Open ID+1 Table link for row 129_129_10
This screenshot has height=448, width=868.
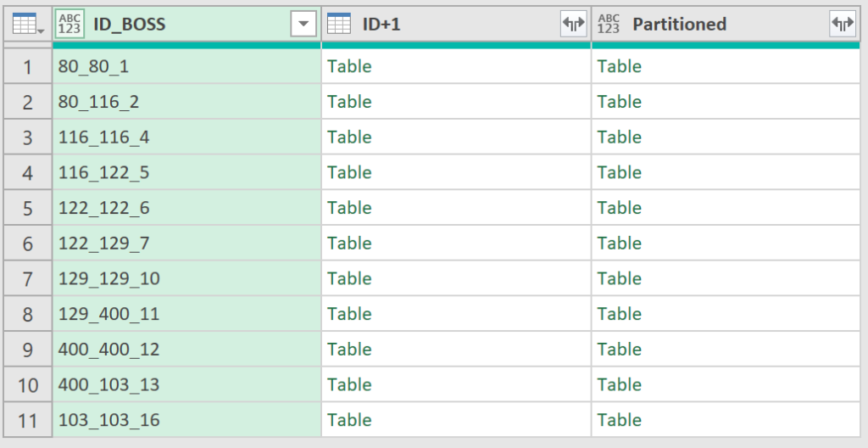pos(349,279)
